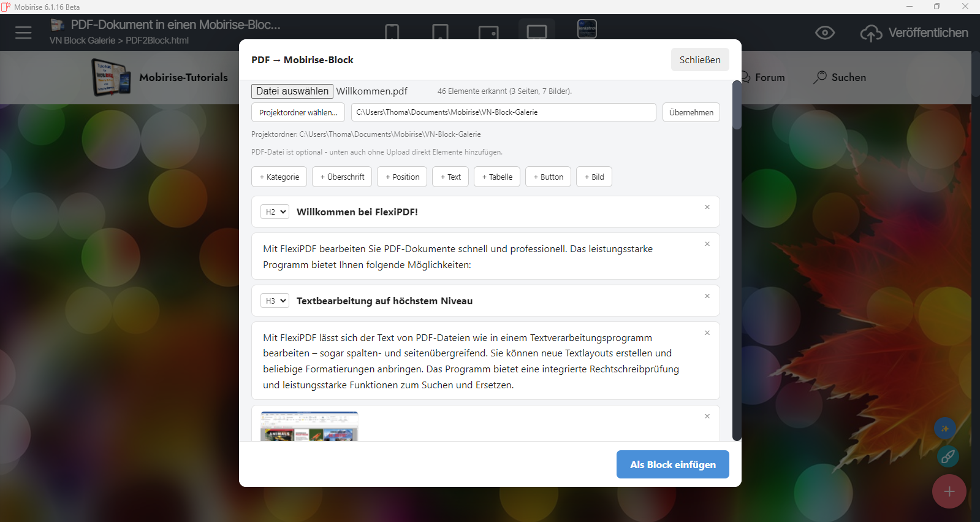Screen dimensions: 980x522
Task: Click the paragraph starting 'Mit FlexiPDF lässt sich'
Action: pos(472,361)
